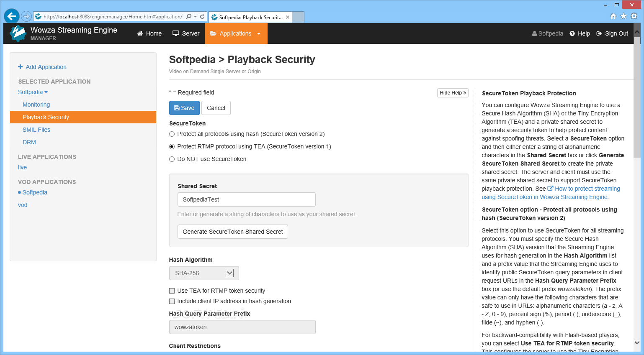
Task: Select Protect all protocols using hash option
Action: pos(172,134)
